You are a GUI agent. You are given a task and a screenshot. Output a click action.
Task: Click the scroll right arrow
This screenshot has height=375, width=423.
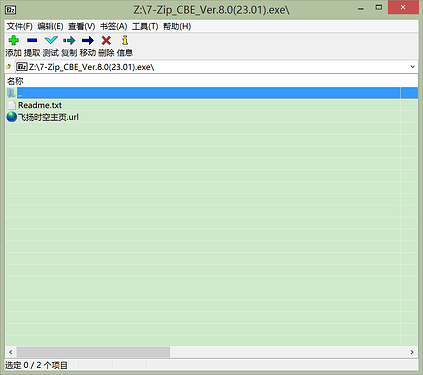pos(412,352)
